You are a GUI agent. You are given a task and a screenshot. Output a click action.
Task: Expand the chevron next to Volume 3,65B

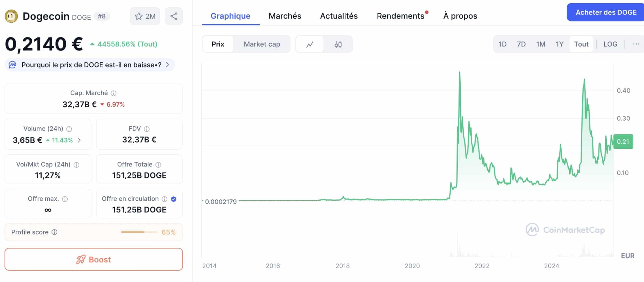79,140
